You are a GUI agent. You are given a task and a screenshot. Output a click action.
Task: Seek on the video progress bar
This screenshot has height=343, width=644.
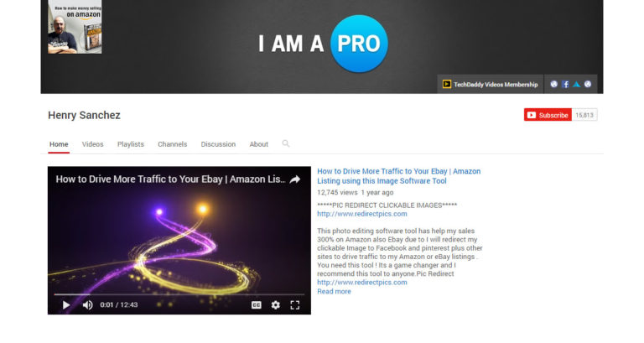[x=179, y=294]
